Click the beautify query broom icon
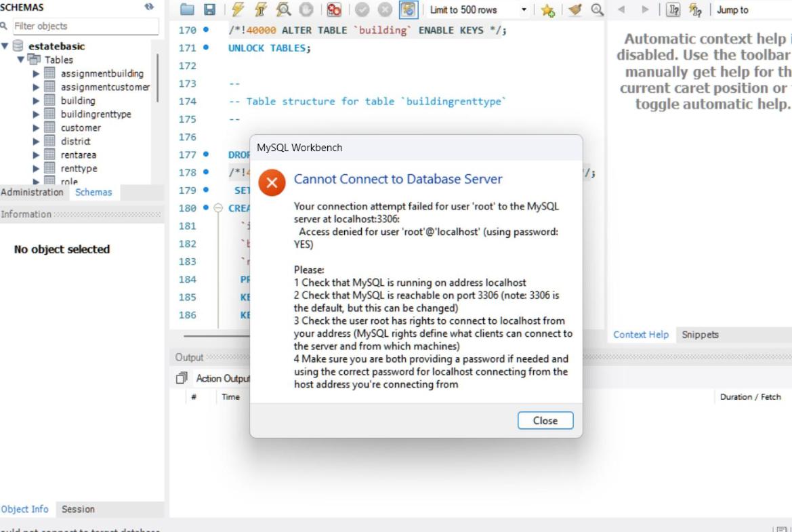Screen dimensions: 792x532 575,10
